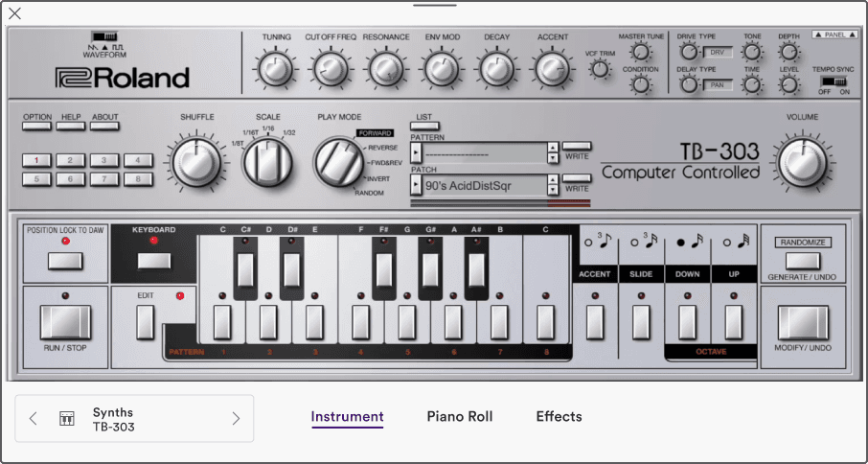Click the Randomize Generate/Undo button

coord(803,261)
